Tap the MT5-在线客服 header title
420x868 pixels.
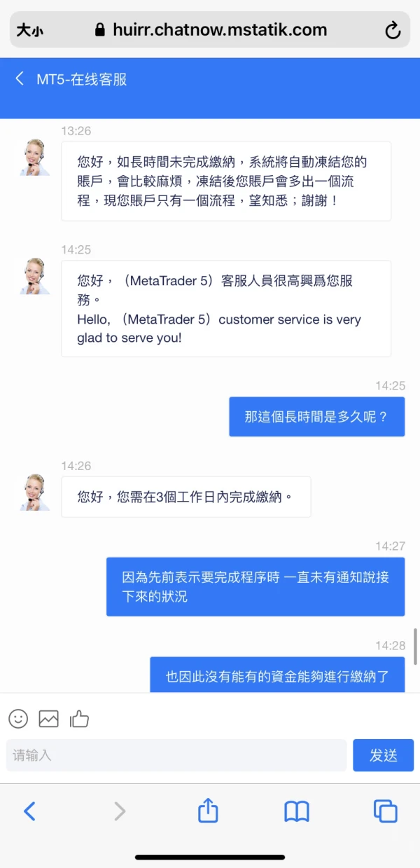point(82,79)
